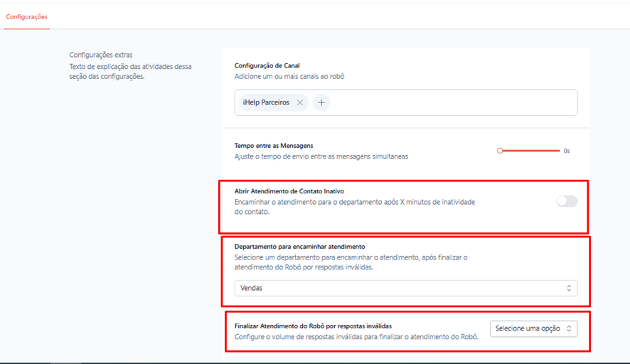Open the Vendas department dropdown

[x=406, y=288]
